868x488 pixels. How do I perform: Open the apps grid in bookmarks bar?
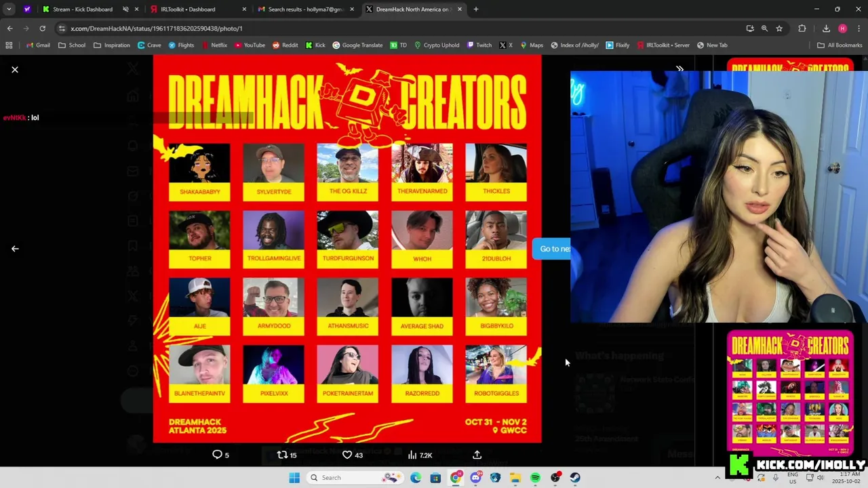point(9,45)
